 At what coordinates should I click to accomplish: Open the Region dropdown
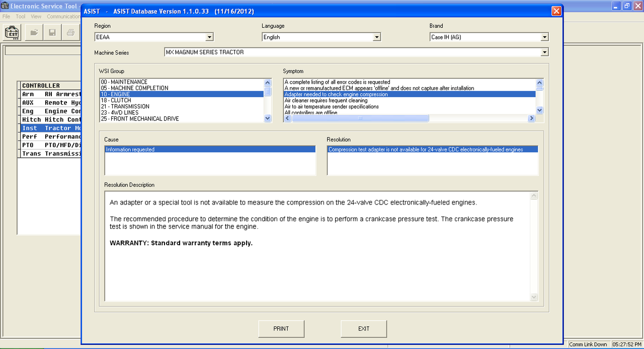209,37
